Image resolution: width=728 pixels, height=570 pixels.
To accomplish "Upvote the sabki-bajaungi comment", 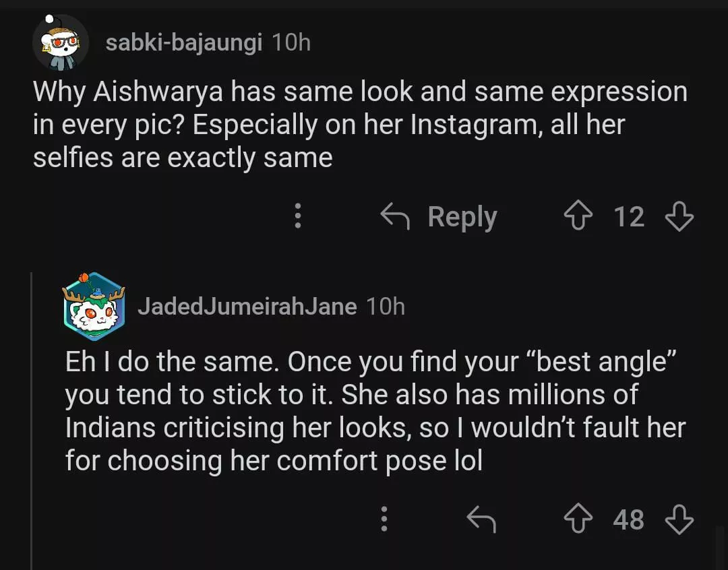I will (578, 217).
